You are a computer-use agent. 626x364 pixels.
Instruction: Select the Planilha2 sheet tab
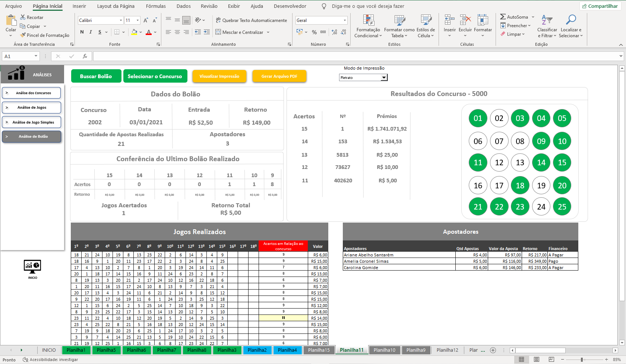point(257,350)
